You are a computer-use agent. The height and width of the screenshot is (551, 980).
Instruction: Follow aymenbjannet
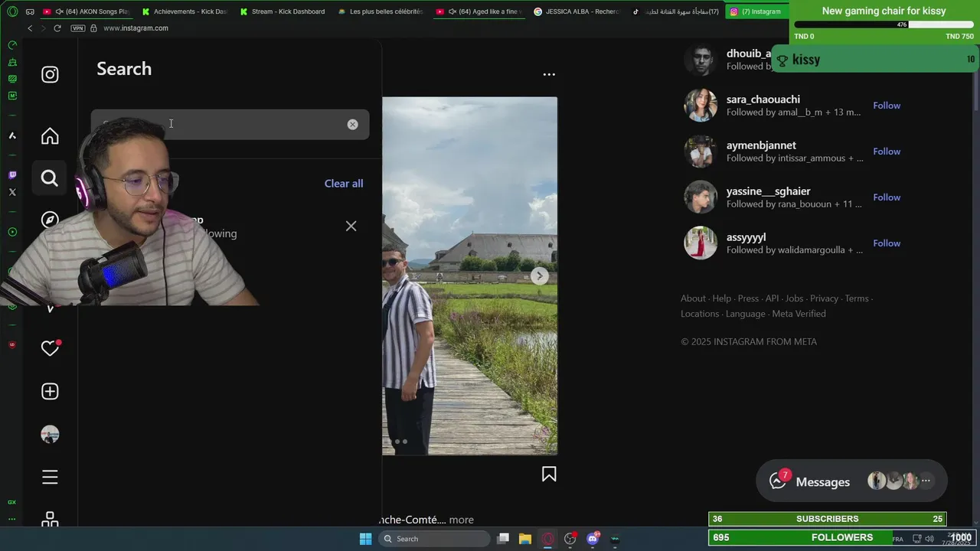[887, 152]
